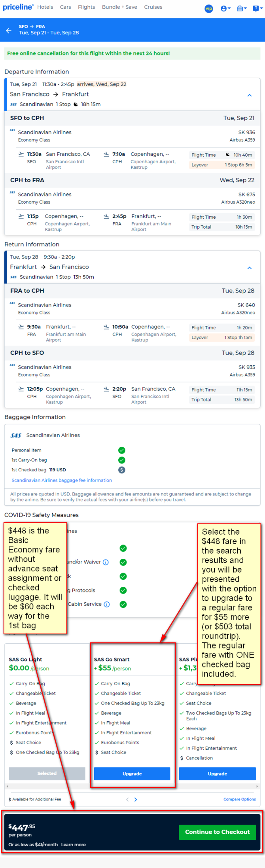Image resolution: width=265 pixels, height=868 pixels.
Task: Collapse the Frankfurt to San Francisco return details
Action: (x=249, y=268)
